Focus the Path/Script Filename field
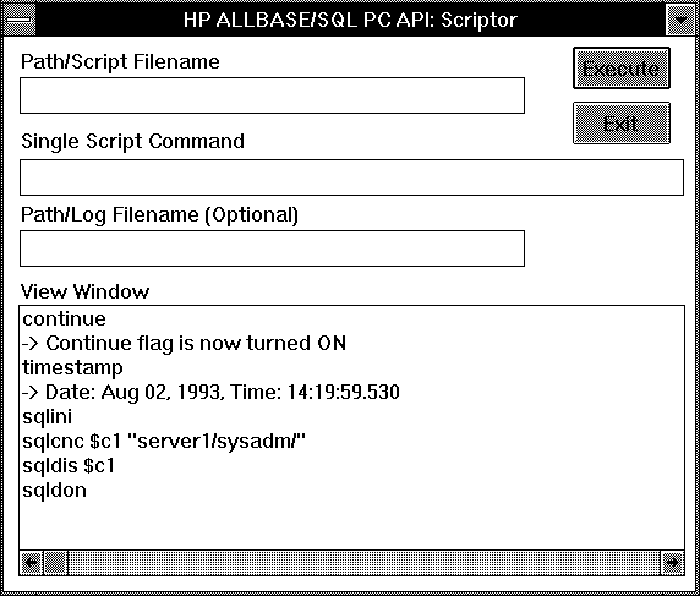This screenshot has height=596, width=700. (272, 95)
